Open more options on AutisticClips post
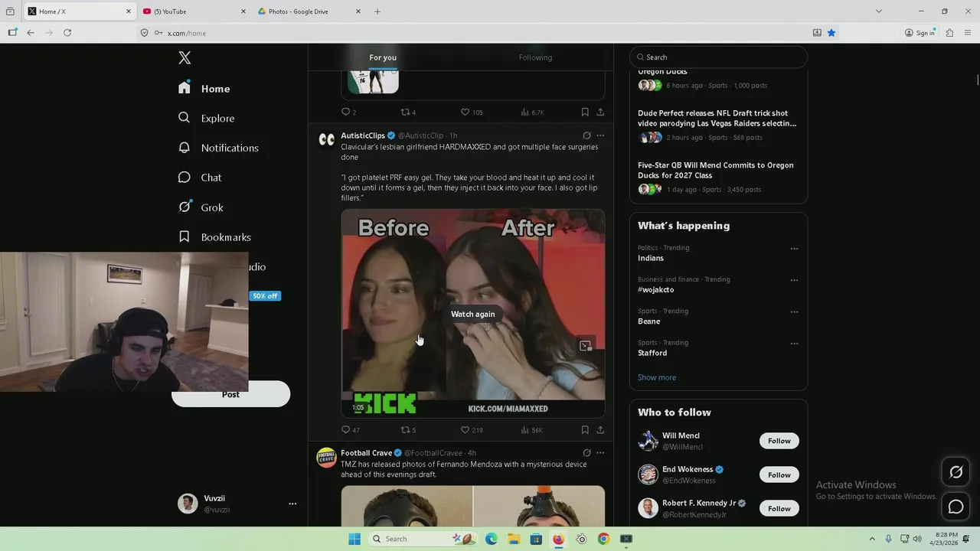 click(x=600, y=135)
